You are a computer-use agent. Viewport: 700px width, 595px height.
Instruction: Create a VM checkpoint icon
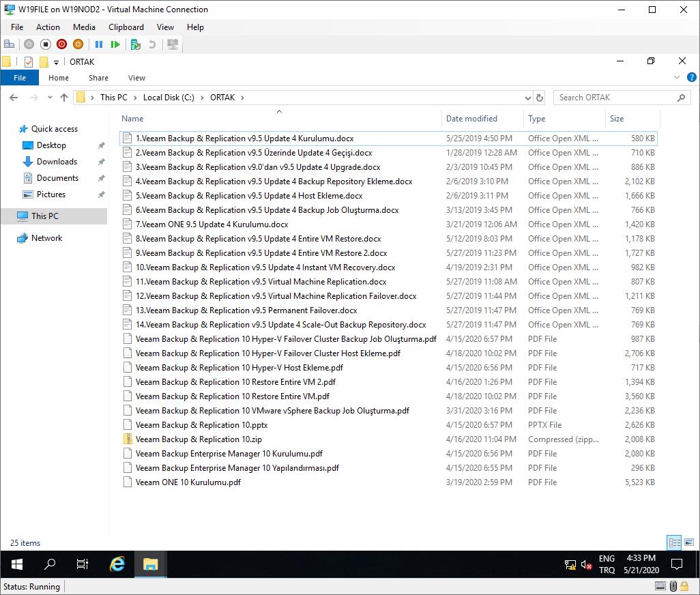(136, 44)
